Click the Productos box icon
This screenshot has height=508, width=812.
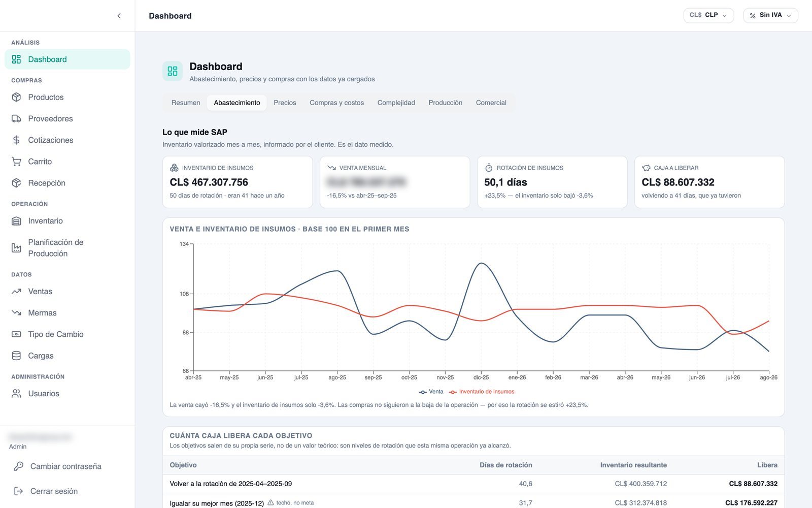16,97
